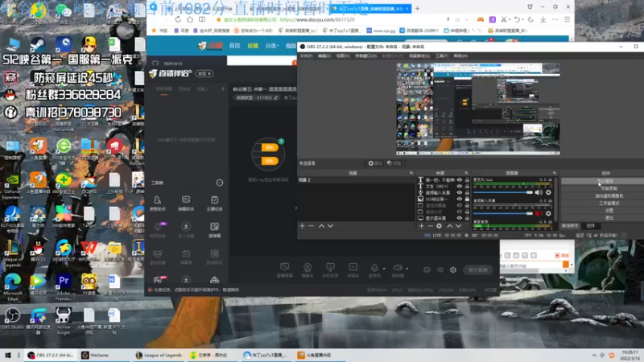The height and width of the screenshot is (362, 644).
Task: Click 暂不直播 button in Douyu companion
Action: [477, 269]
